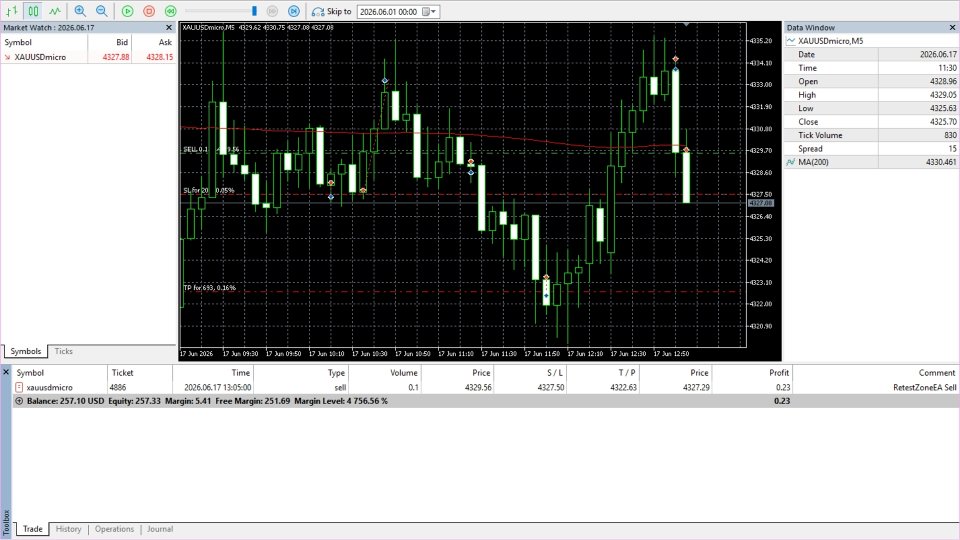Click the blue jump-to-end button

[x=294, y=11]
